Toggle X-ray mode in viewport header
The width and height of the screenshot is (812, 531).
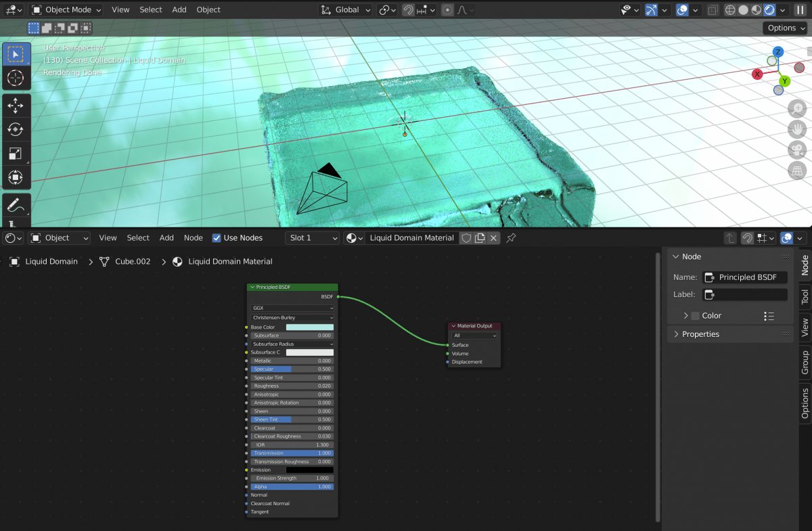[x=713, y=10]
